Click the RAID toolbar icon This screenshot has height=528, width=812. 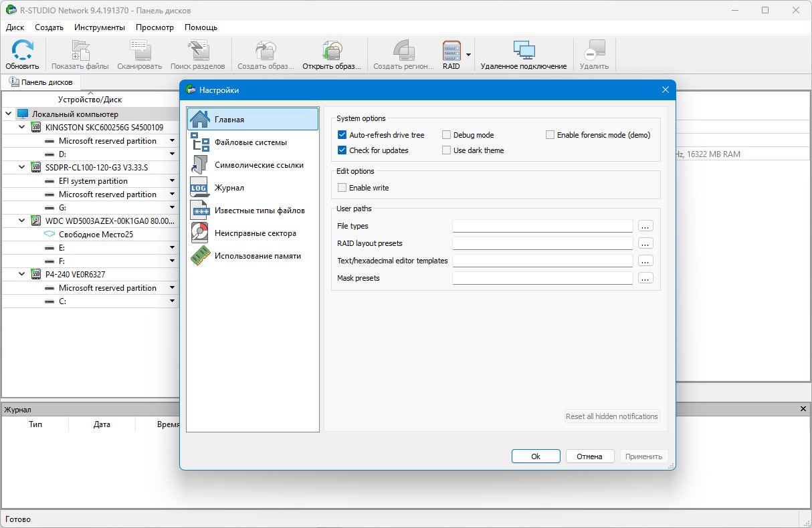click(x=451, y=50)
